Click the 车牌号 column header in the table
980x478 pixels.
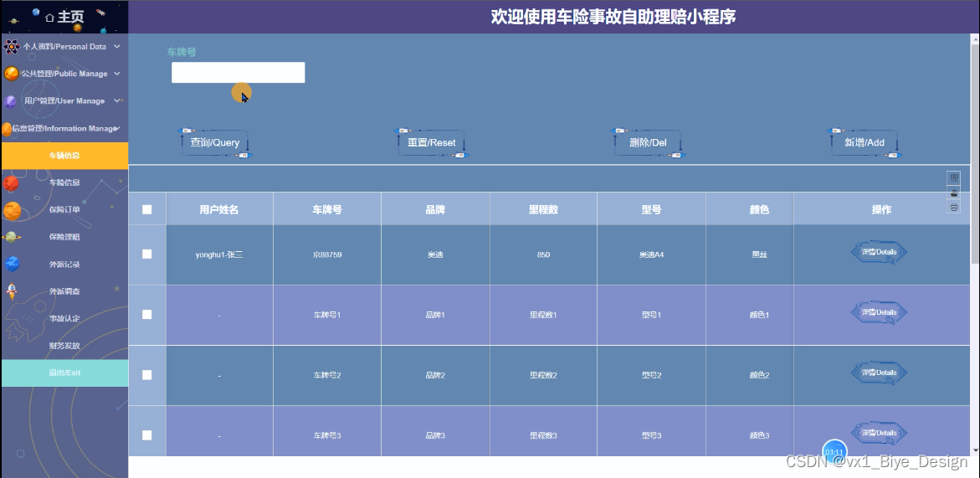pyautogui.click(x=327, y=210)
